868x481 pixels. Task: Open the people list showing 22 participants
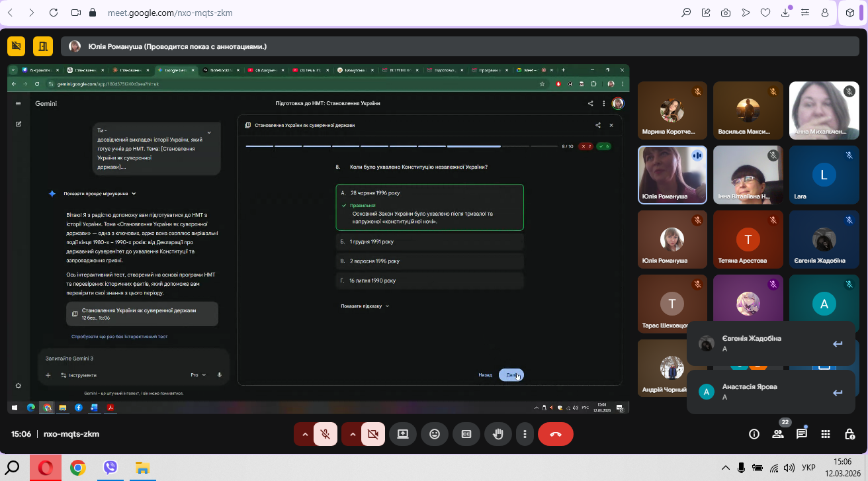click(x=777, y=434)
